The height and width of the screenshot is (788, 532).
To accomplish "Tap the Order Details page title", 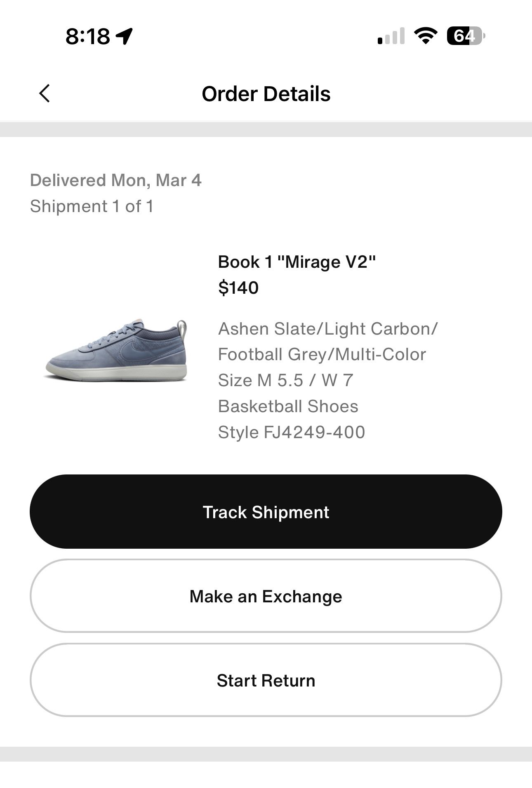I will tap(266, 94).
